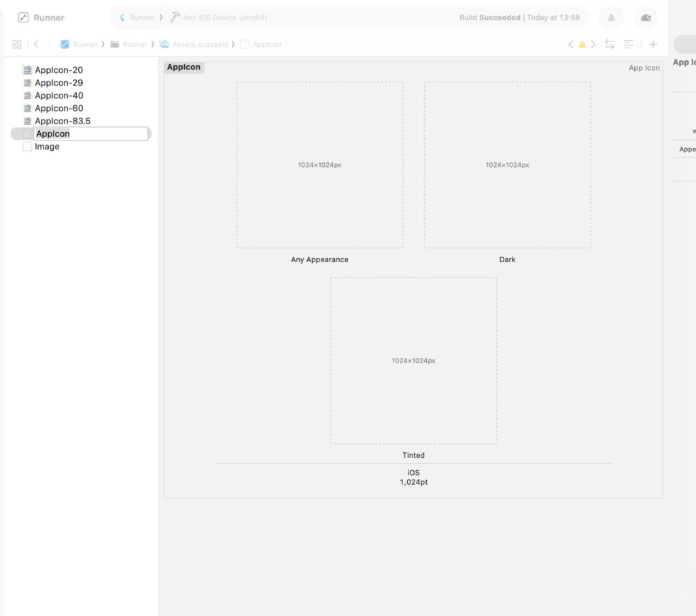Select the Image asset in the list
Viewport: 696px width, 616px height.
(47, 147)
